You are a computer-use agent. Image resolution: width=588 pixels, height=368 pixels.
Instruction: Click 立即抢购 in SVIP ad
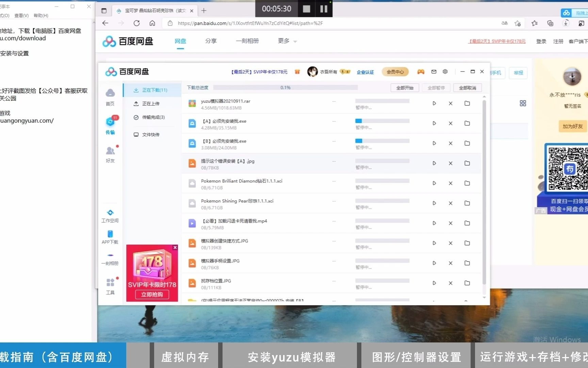pyautogui.click(x=152, y=294)
